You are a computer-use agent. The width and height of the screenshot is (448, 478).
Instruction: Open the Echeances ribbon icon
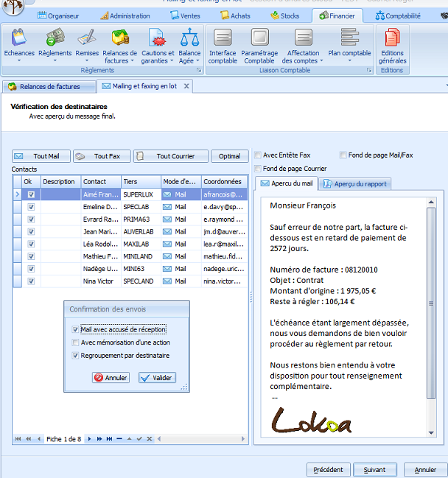19,37
